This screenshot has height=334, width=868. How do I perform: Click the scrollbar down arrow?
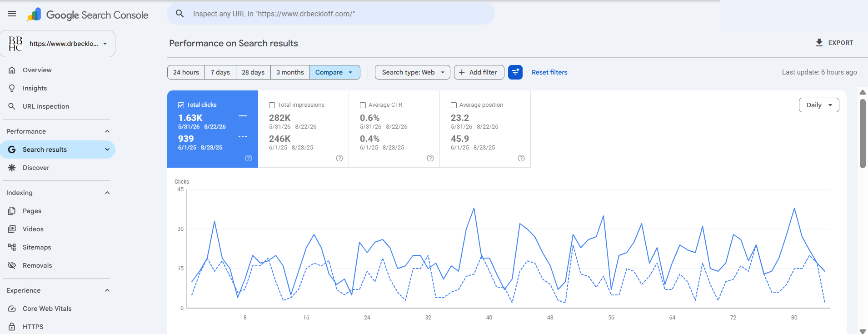point(863,331)
